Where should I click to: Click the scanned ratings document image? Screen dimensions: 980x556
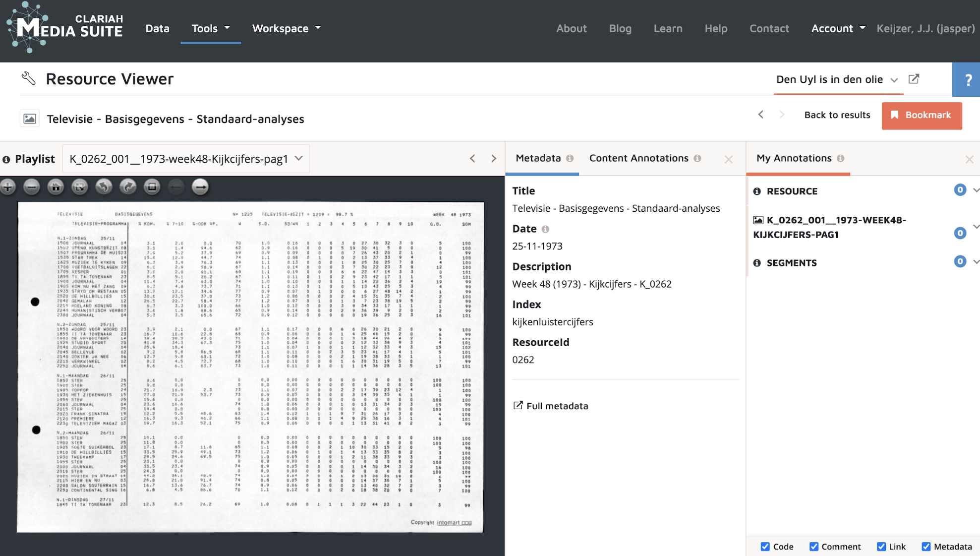point(250,367)
